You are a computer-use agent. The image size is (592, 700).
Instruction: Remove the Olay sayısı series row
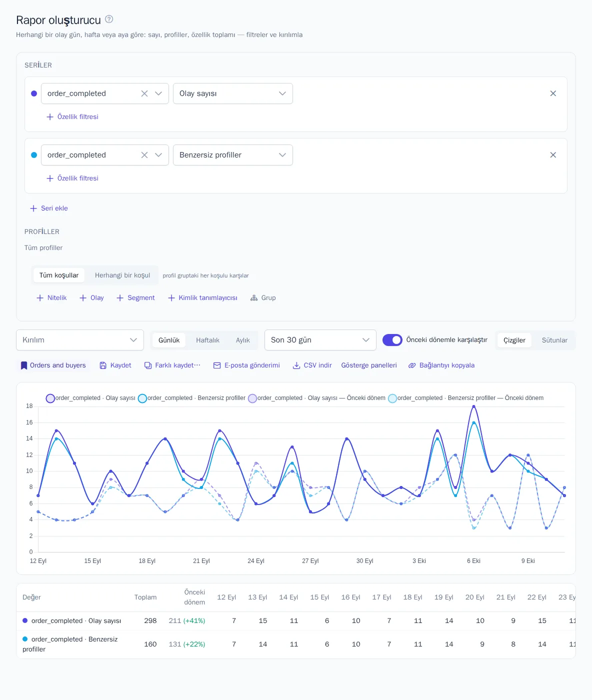click(553, 93)
